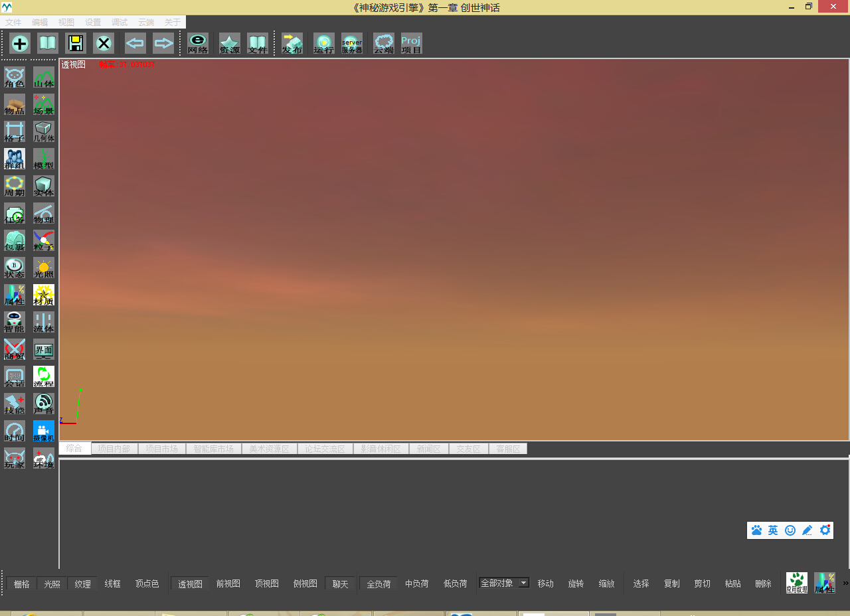This screenshot has height=616, width=850.
Task: Toggle 纹理 (texture) display
Action: 83,584
